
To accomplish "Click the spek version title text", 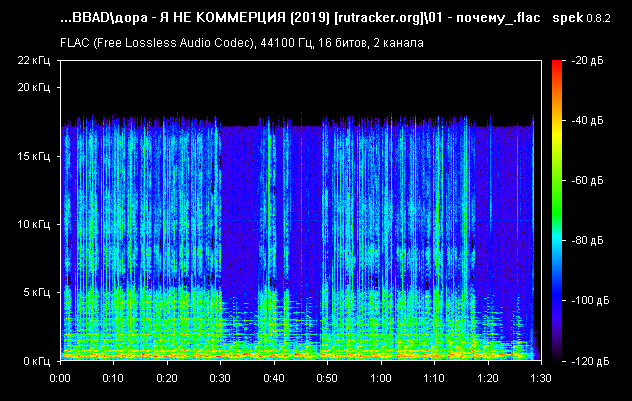I will pyautogui.click(x=581, y=18).
